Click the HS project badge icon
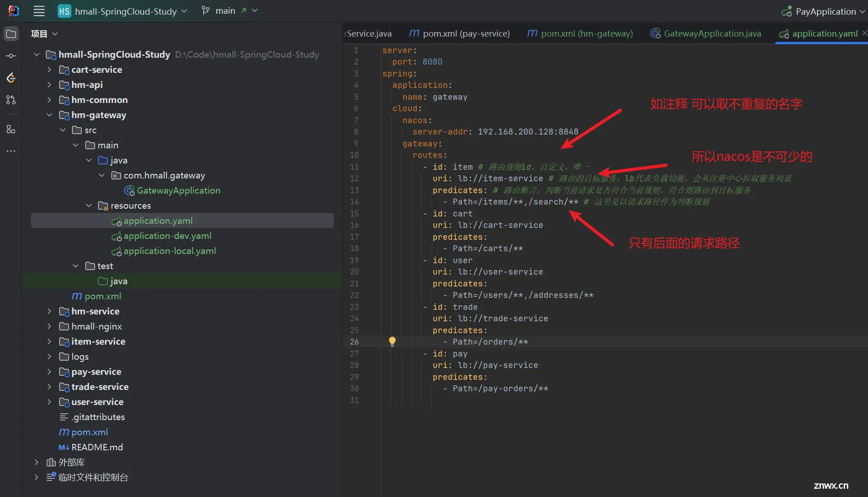868x497 pixels. 64,11
